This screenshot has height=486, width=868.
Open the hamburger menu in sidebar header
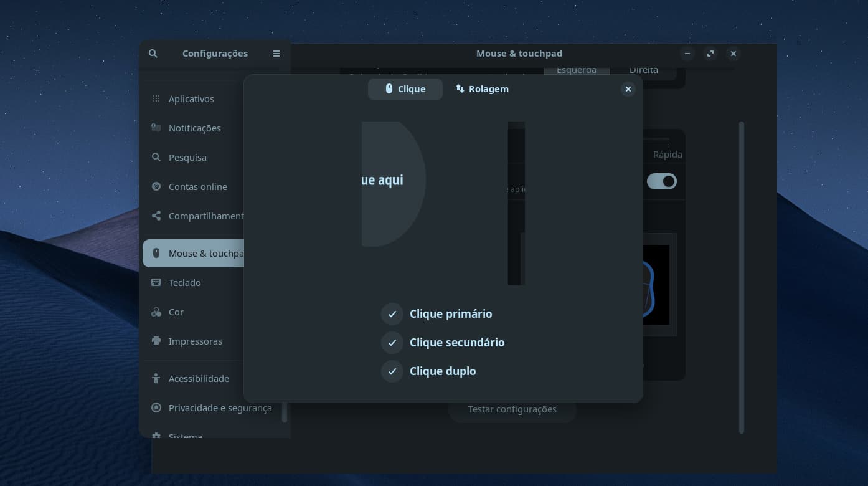coord(276,54)
